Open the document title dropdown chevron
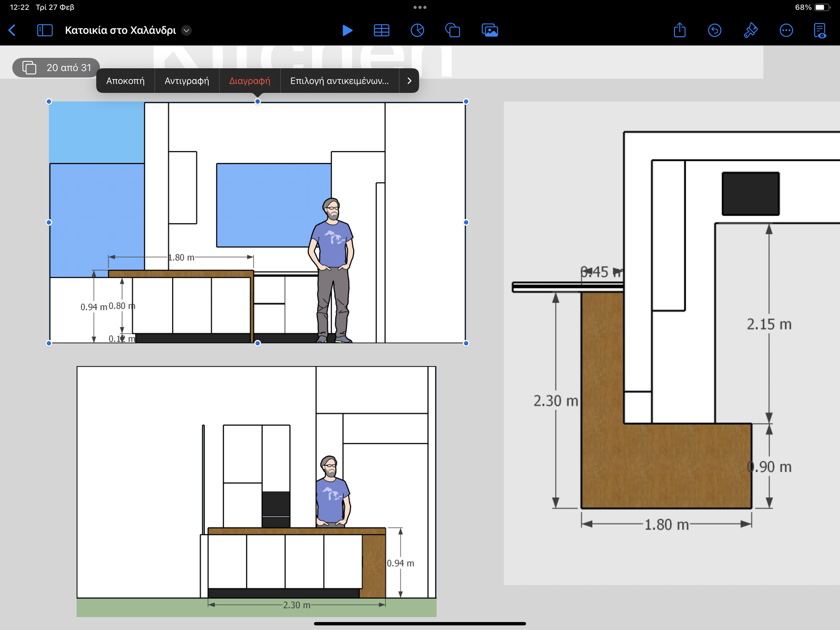The width and height of the screenshot is (840, 630). (186, 30)
